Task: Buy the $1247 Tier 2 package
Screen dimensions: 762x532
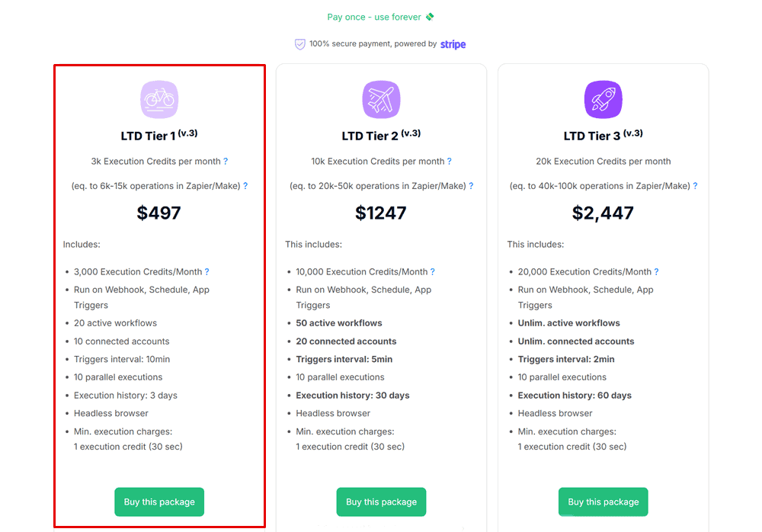Action: point(382,502)
